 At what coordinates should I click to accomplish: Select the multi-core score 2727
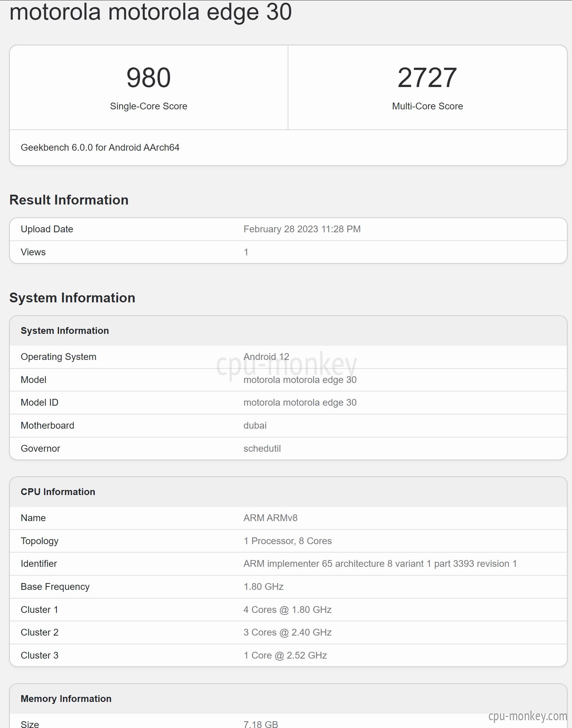[427, 78]
